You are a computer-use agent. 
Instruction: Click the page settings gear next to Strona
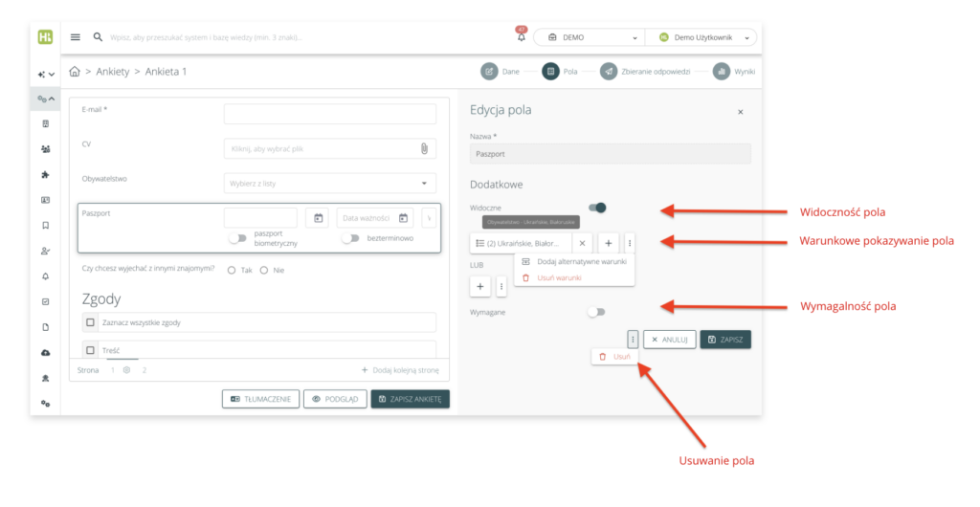point(126,369)
